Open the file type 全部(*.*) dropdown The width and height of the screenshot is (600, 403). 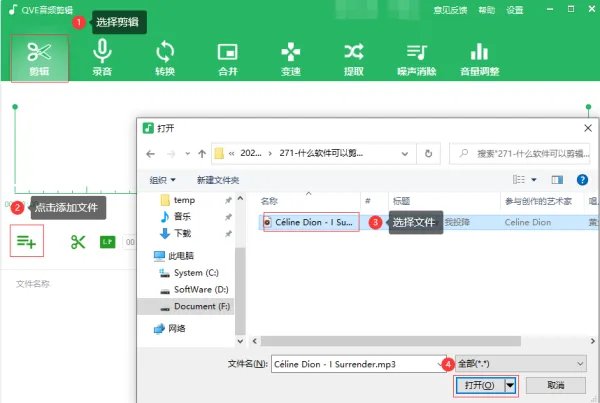pyautogui.click(x=521, y=364)
